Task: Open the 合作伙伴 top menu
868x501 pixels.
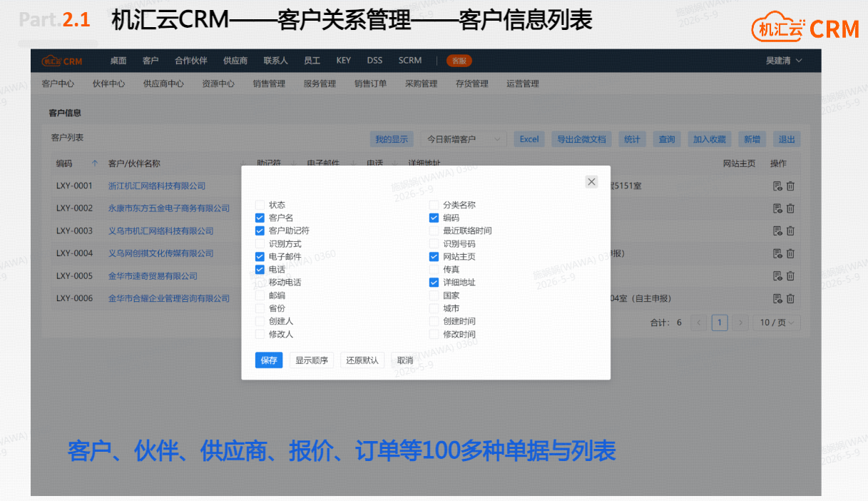Action: pos(191,61)
